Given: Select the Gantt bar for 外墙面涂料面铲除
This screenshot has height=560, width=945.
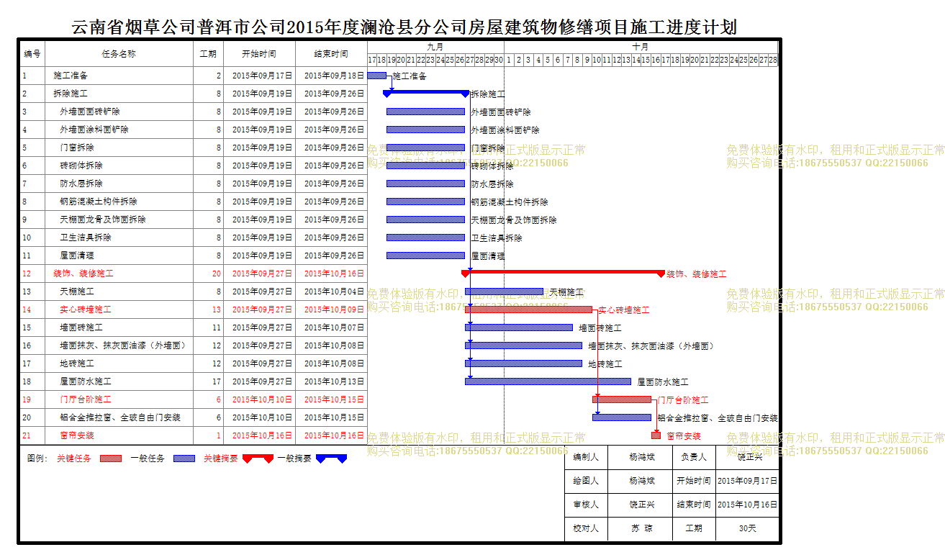Looking at the screenshot, I should click(x=426, y=130).
